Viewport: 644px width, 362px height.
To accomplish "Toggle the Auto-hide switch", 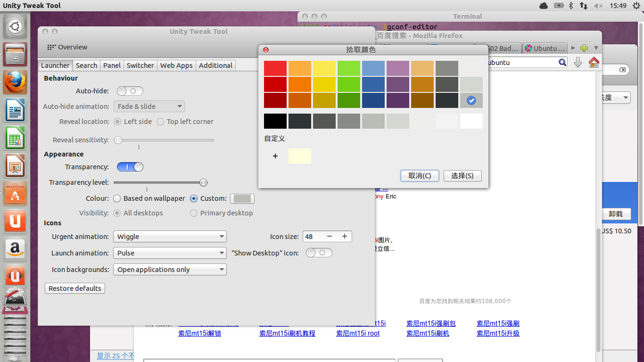I will coord(130,90).
